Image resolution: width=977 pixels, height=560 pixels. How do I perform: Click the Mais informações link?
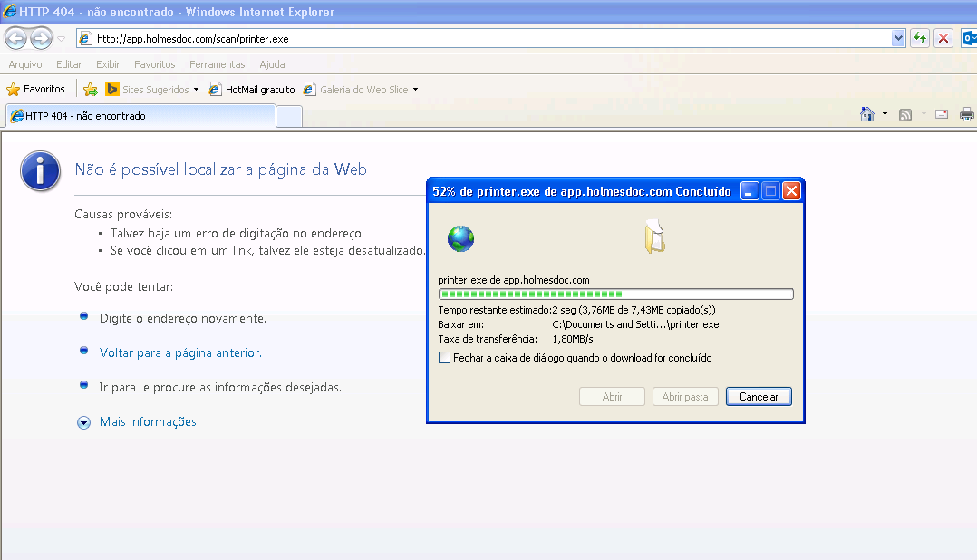coord(148,421)
